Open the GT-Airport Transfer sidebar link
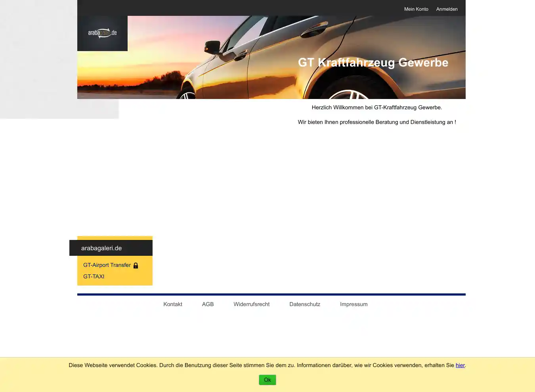Viewport: 535px width, 392px height. coord(107,265)
